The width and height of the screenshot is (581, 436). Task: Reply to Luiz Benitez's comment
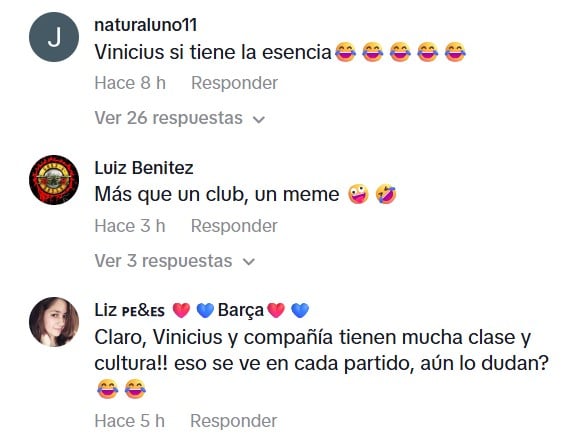(x=234, y=226)
